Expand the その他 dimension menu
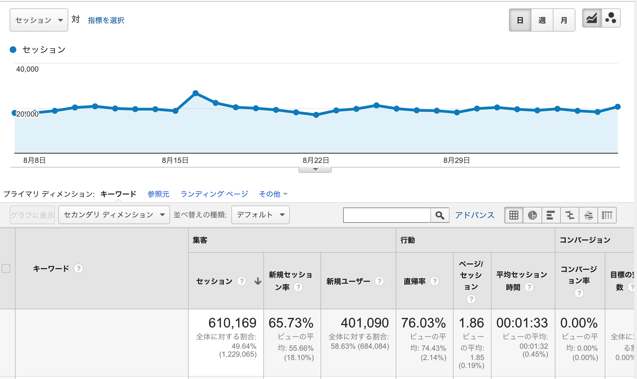637x379 pixels. pyautogui.click(x=273, y=194)
